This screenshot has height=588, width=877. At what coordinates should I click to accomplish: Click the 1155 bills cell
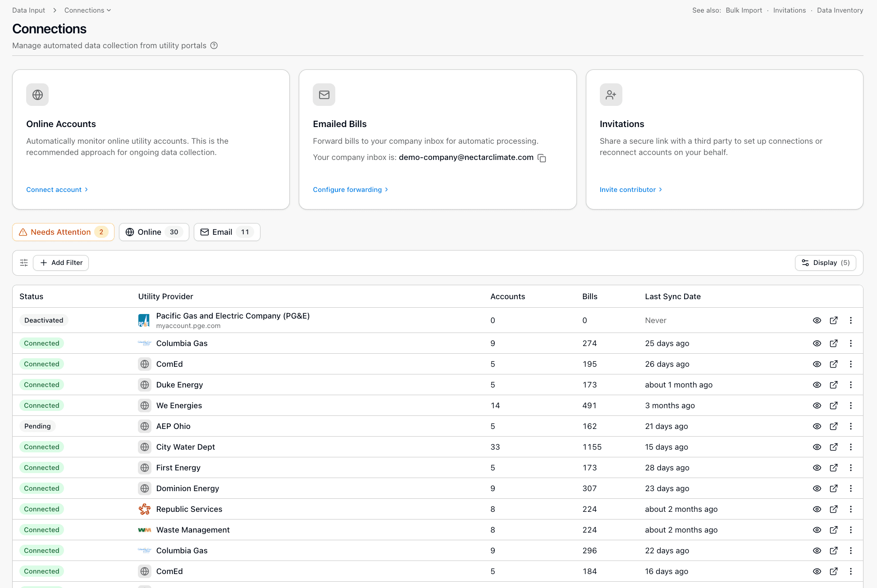pyautogui.click(x=592, y=447)
